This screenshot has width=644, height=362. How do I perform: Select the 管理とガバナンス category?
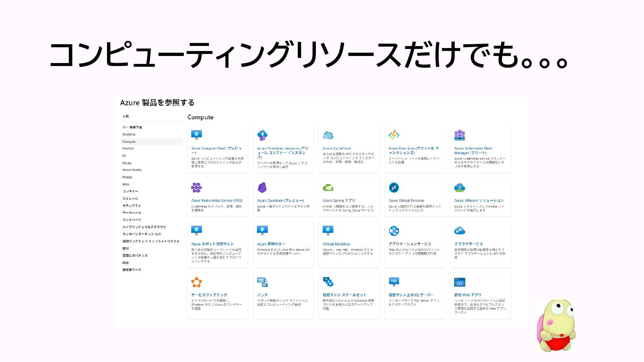(x=135, y=256)
